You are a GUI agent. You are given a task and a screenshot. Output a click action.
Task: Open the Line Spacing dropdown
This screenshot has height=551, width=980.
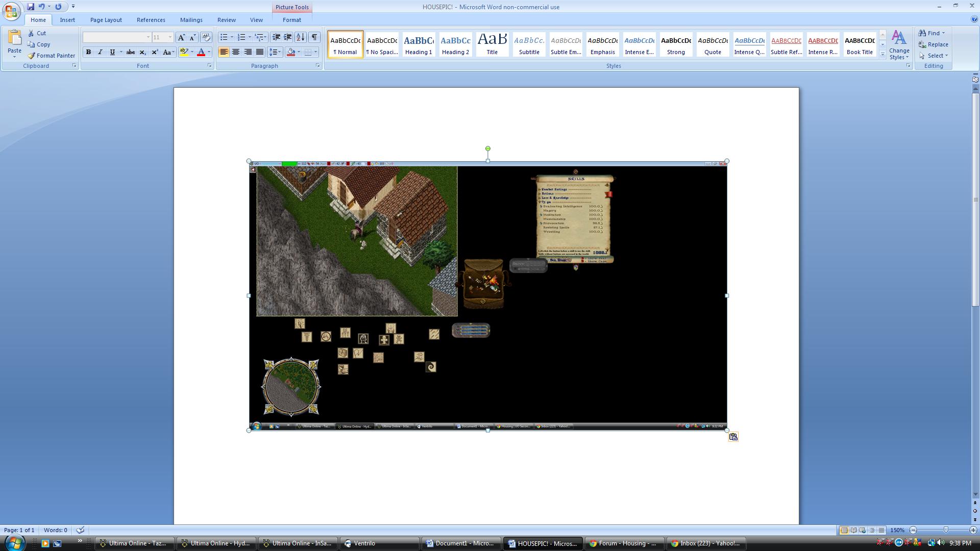pos(275,52)
